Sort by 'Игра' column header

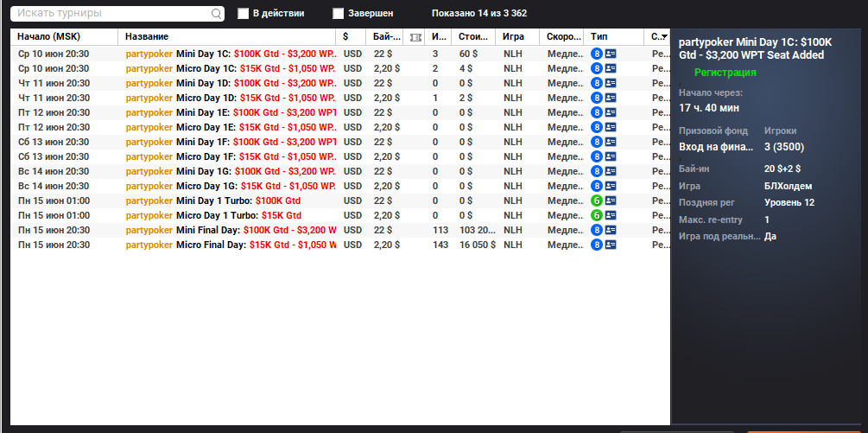517,37
